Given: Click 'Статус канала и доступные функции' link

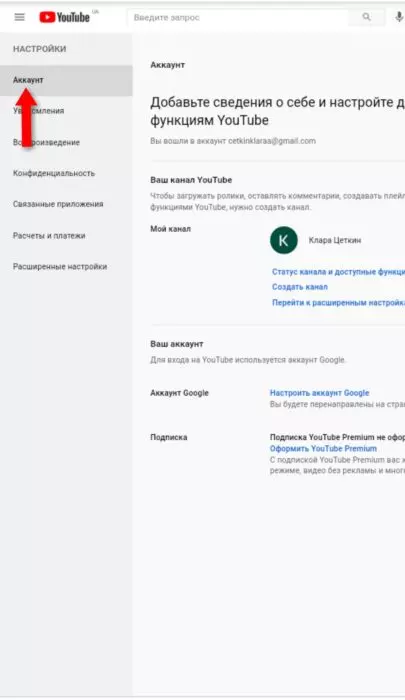Looking at the screenshot, I should [338, 271].
